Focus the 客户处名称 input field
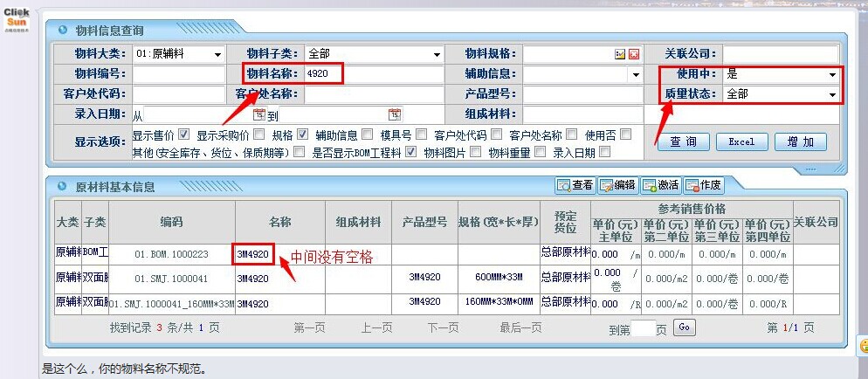This screenshot has width=868, height=379. pyautogui.click(x=375, y=94)
